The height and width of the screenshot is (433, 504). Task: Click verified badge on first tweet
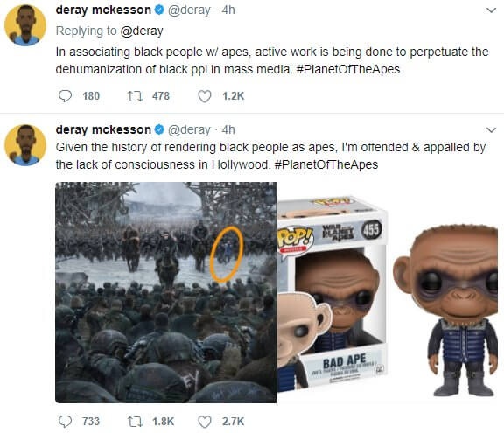(x=159, y=10)
